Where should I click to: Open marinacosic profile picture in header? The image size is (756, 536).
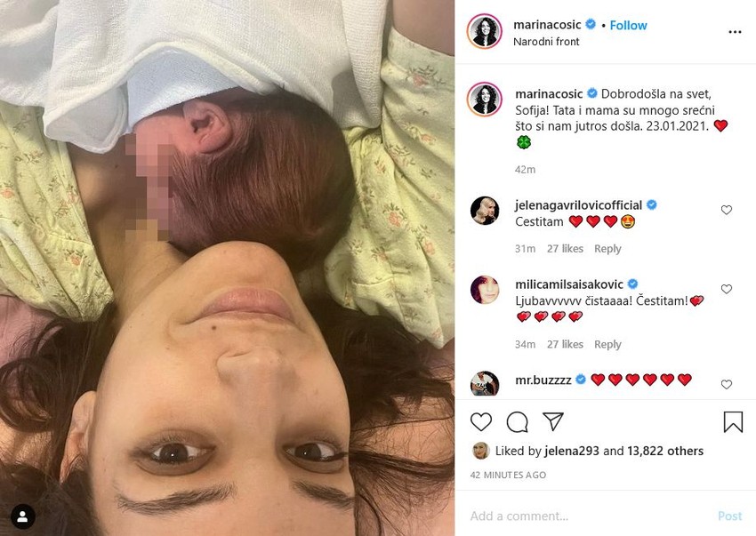click(485, 32)
